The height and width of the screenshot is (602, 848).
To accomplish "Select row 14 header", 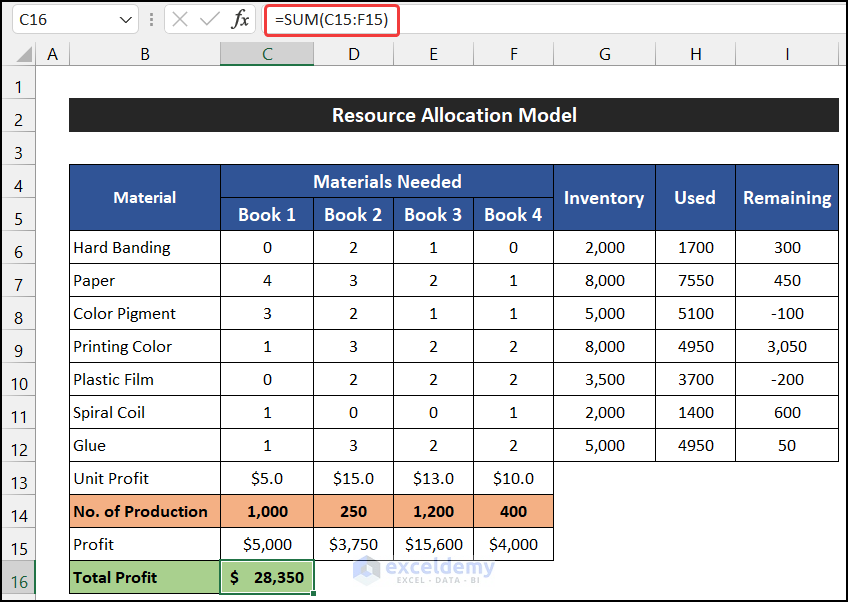I will coord(18,511).
